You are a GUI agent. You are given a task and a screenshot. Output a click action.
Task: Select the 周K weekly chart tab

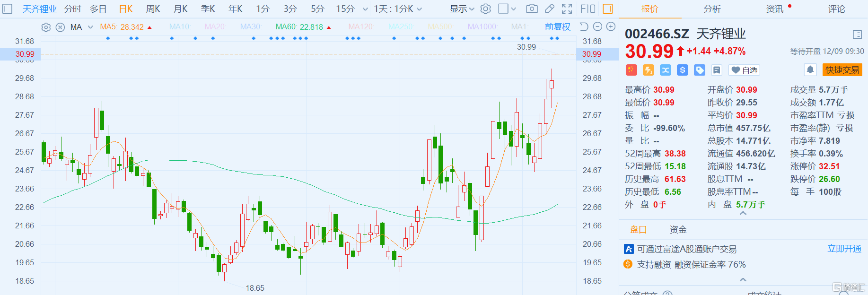pos(153,9)
